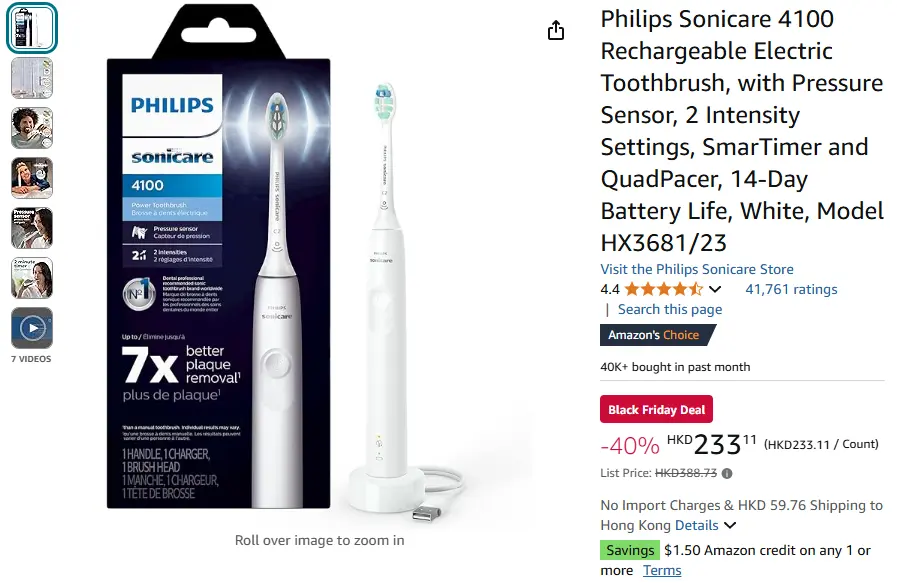
Task: Click the share icon above product image
Action: (555, 30)
